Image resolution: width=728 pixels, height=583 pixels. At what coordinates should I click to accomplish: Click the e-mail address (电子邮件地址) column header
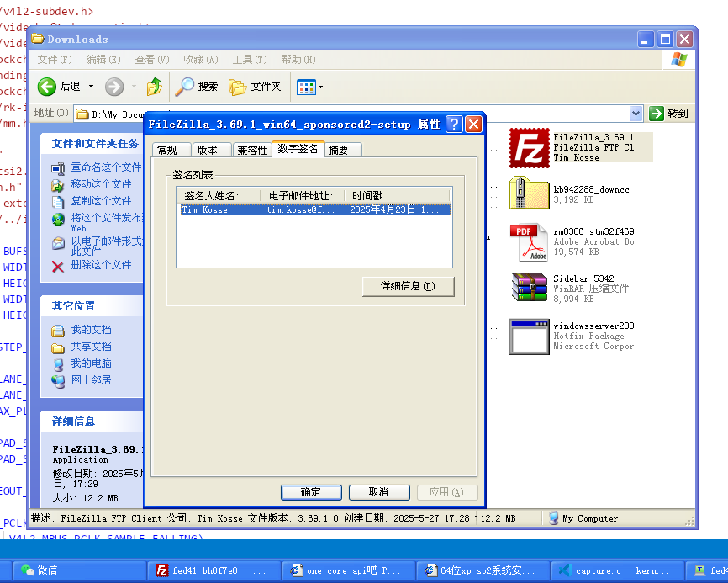click(303, 195)
